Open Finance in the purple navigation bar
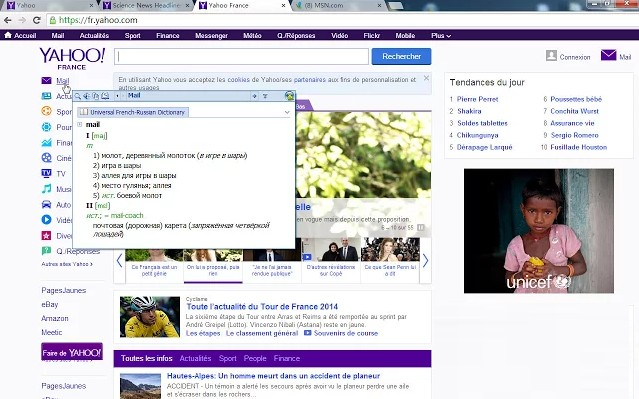This screenshot has height=399, width=639. pyautogui.click(x=168, y=35)
